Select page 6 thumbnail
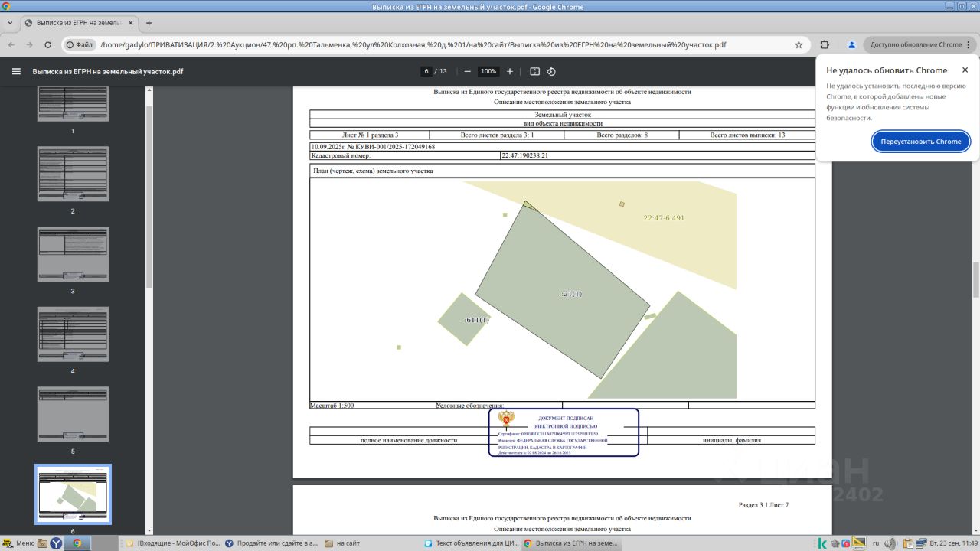 point(73,494)
